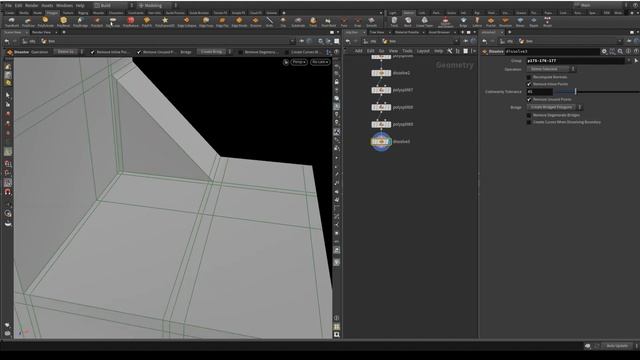Image resolution: width=640 pixels, height=360 pixels.
Task: Select the Facet shelf tool
Action: (x=313, y=22)
